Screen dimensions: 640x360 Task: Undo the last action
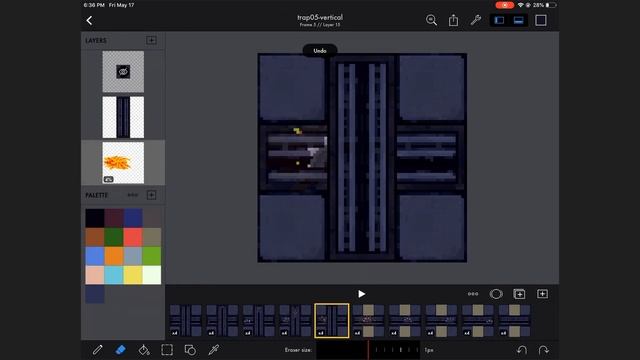(522, 350)
